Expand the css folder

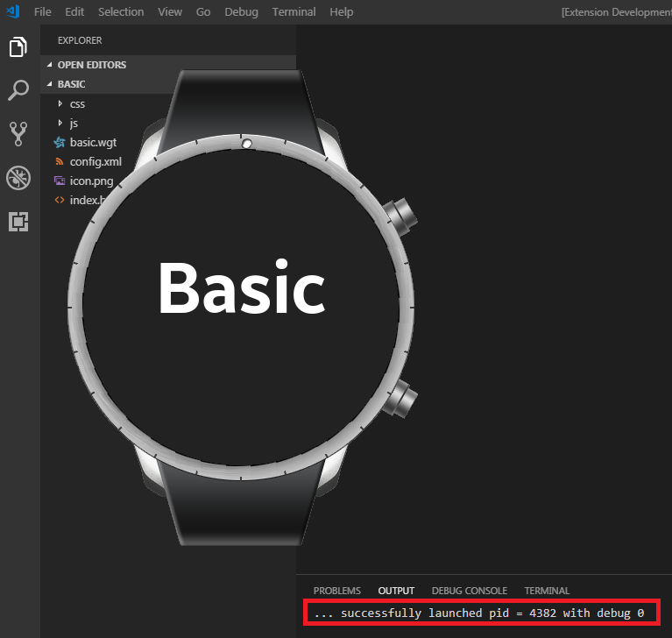77,104
